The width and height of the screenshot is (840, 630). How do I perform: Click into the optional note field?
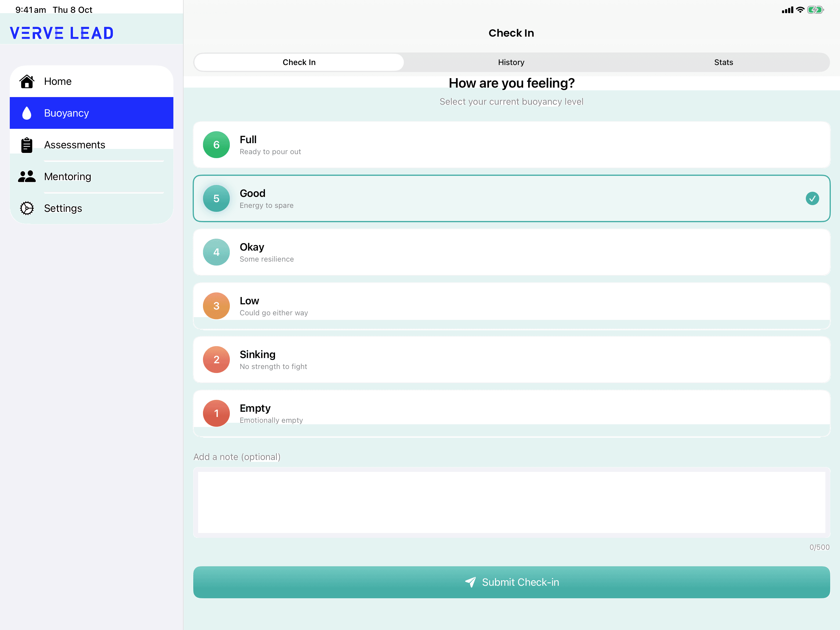pyautogui.click(x=512, y=502)
